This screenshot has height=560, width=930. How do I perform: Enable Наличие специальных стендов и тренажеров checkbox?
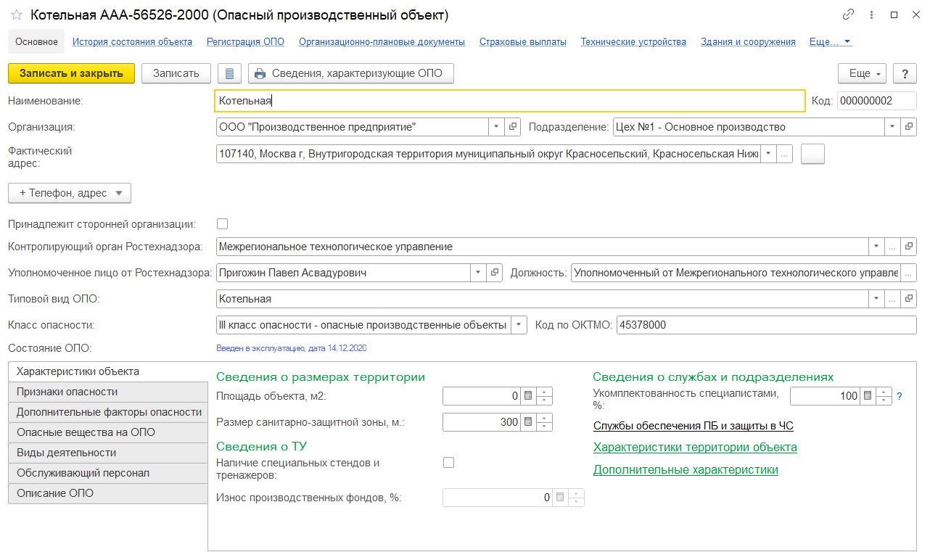448,462
